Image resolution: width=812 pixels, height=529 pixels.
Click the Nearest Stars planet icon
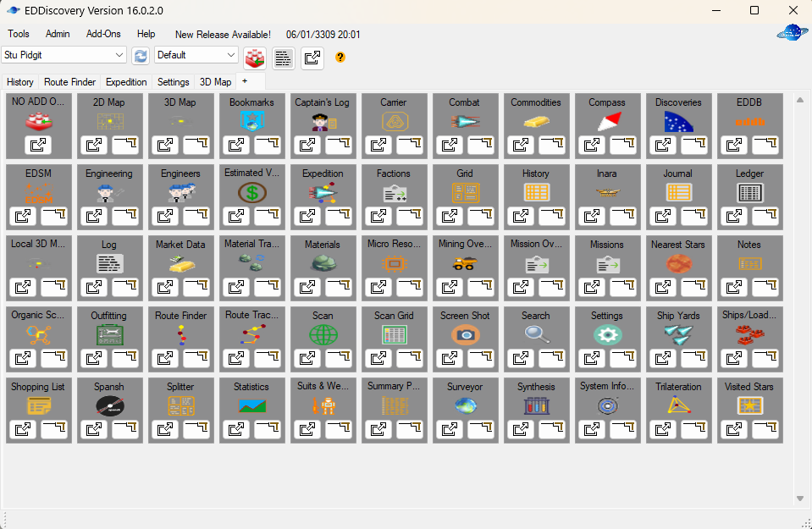(679, 263)
